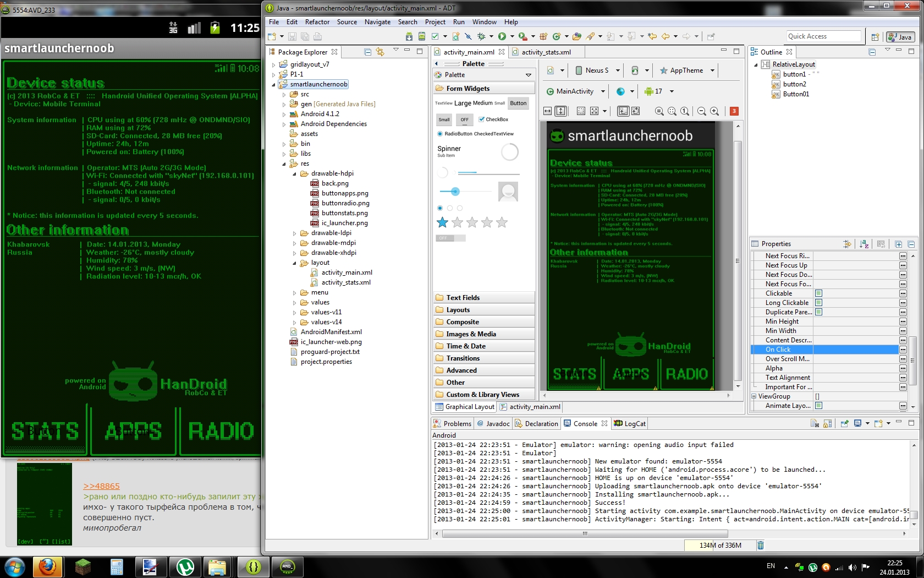
Task: Open the Android SDK Manager icon
Action: (x=409, y=37)
